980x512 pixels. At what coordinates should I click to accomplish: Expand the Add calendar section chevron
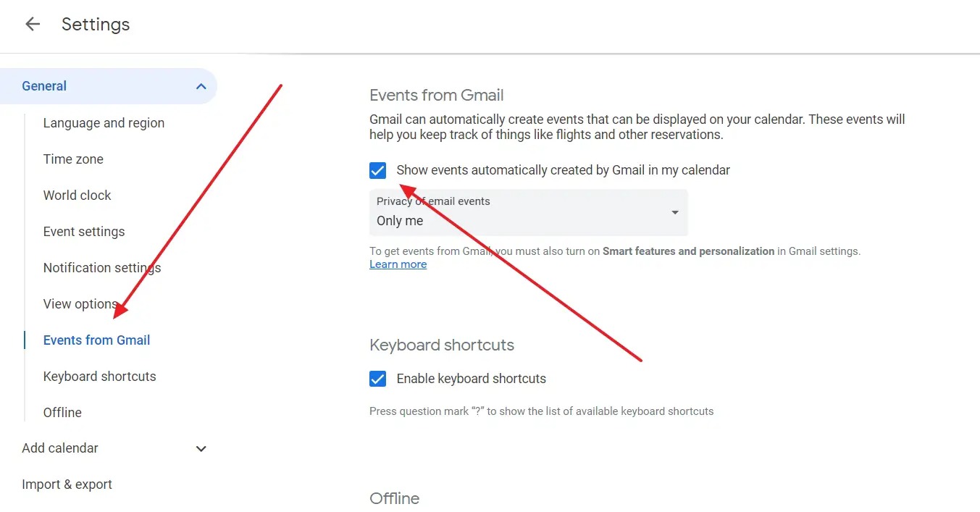tap(201, 449)
